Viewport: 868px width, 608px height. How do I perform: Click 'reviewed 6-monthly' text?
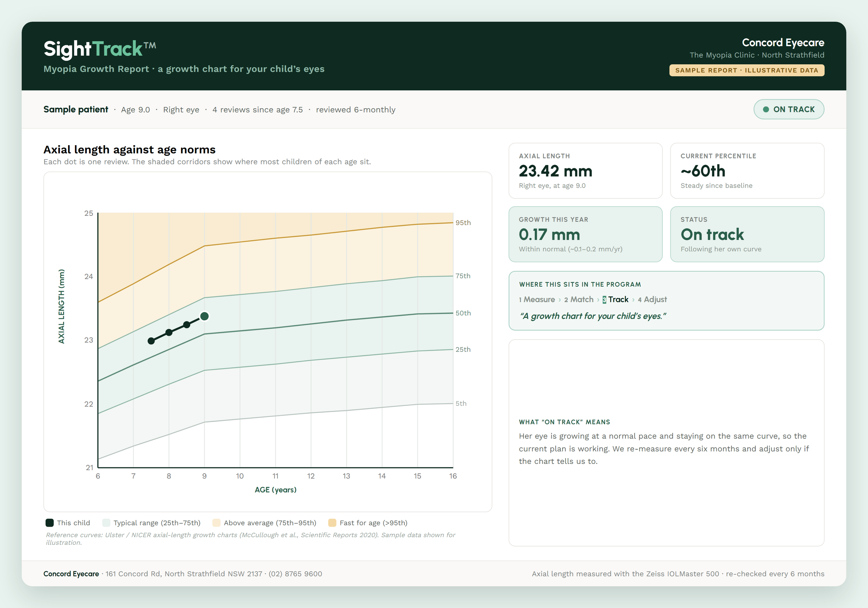tap(356, 110)
